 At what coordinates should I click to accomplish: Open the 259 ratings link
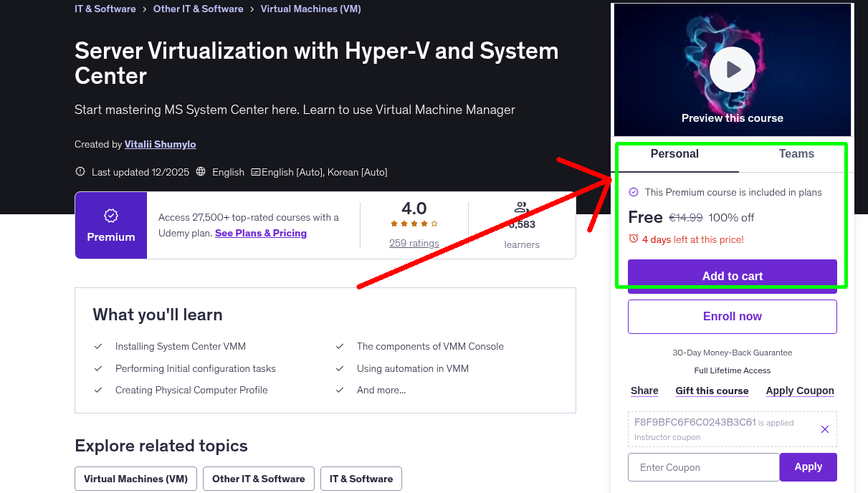tap(414, 243)
